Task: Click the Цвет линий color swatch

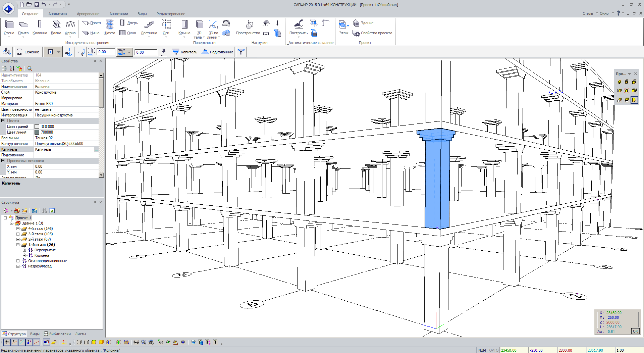Action: [x=37, y=132]
